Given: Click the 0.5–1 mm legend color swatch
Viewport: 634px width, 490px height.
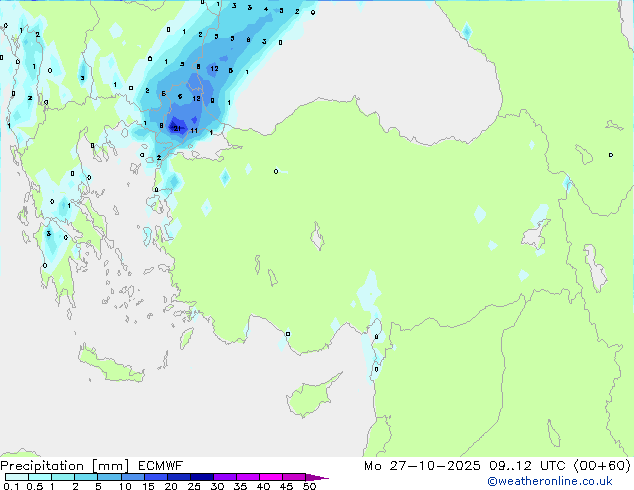Looking at the screenshot, I should (40, 477).
